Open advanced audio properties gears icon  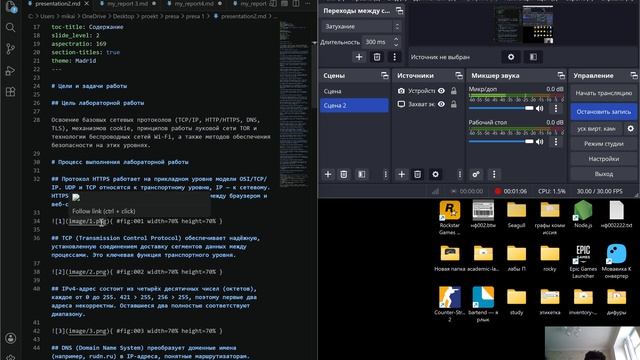coord(476,174)
